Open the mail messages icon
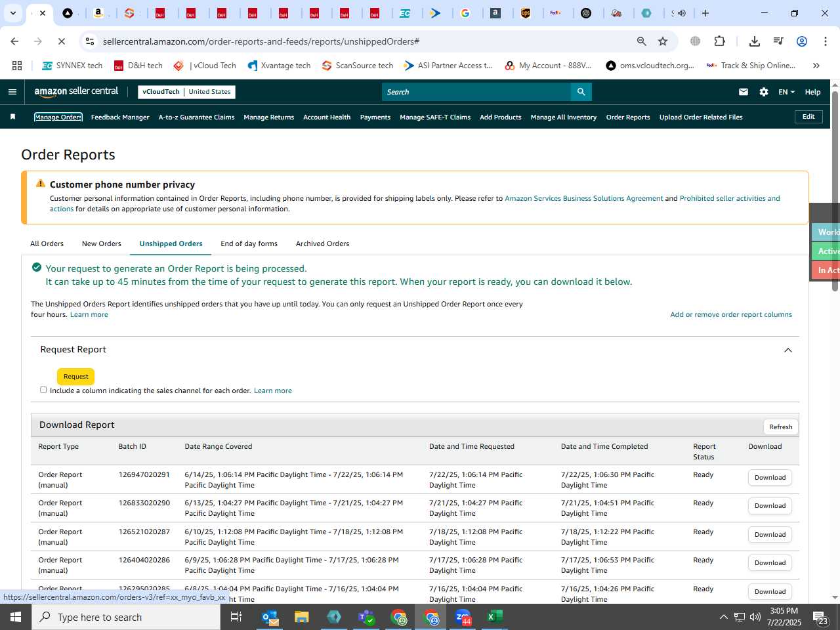This screenshot has width=840, height=630. point(743,92)
